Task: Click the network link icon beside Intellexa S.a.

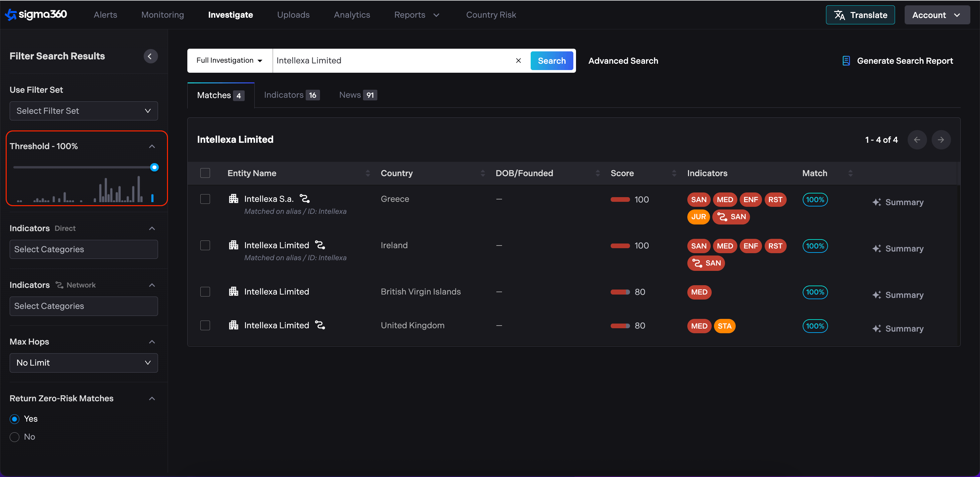Action: (304, 199)
